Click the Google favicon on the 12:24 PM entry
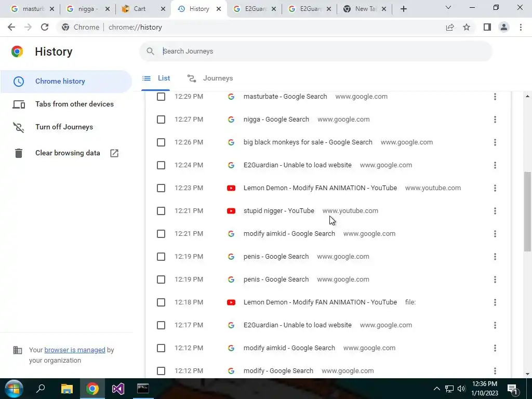Screen dimensions: 532x399 (231, 165)
